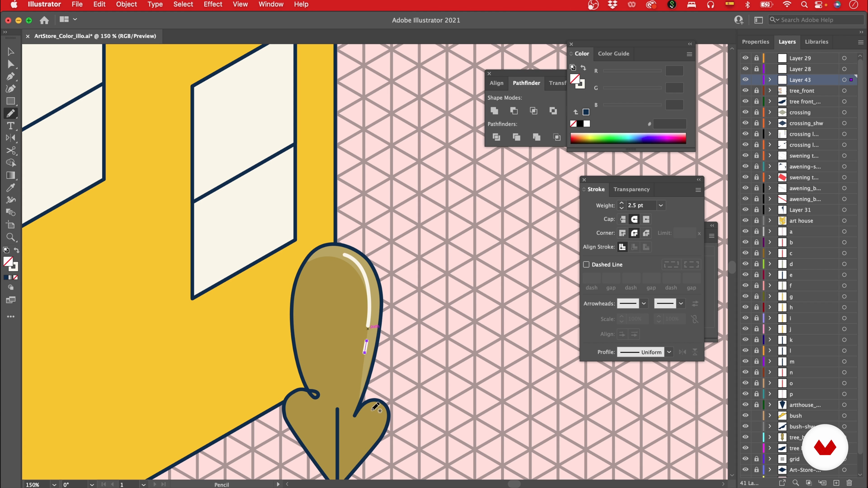The image size is (868, 488).
Task: Switch to the Transparency tab
Action: point(631,189)
